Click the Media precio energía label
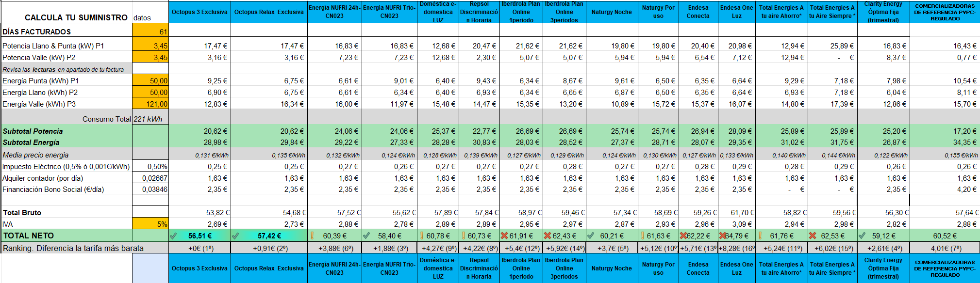The height and width of the screenshot is (283, 980). 35,155
